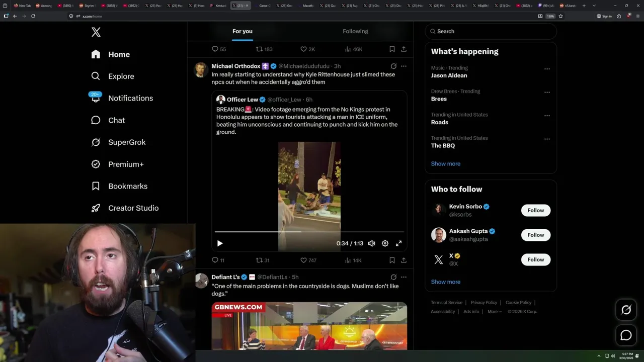This screenshot has width=644, height=362.
Task: Bookmark the Michael Orthodox post
Action: coord(392,260)
